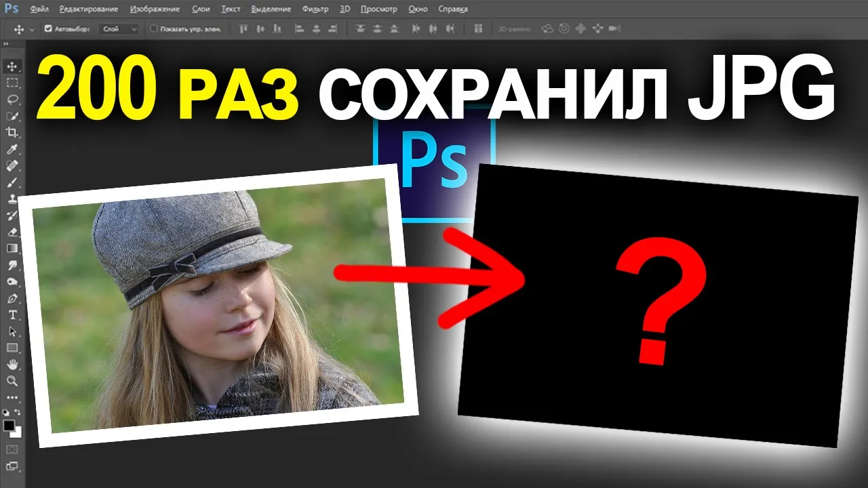Click the Move tool icon in options bar
Image resolution: width=868 pixels, height=488 pixels.
[x=18, y=29]
